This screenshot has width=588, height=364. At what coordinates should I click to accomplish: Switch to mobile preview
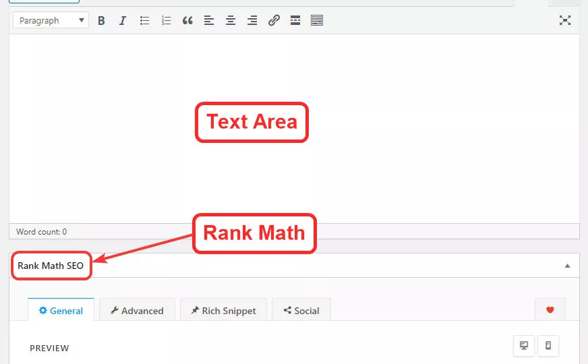click(x=548, y=346)
